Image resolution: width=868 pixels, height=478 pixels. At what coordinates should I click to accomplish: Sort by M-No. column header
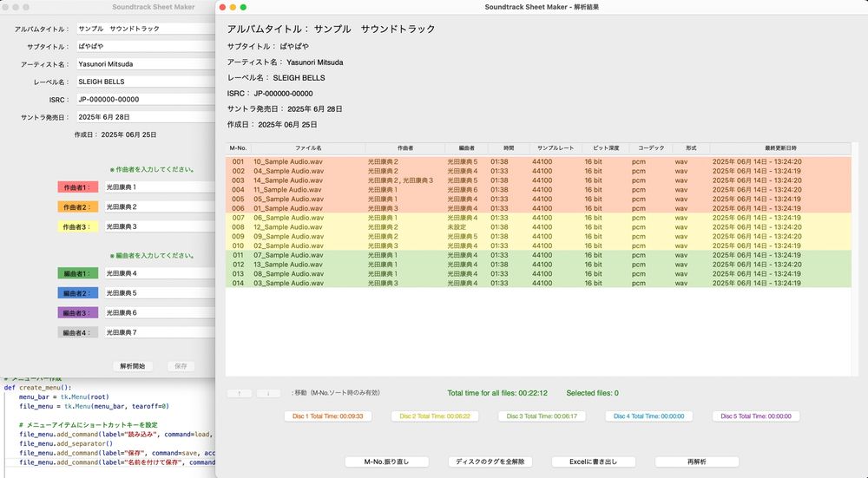pos(238,148)
